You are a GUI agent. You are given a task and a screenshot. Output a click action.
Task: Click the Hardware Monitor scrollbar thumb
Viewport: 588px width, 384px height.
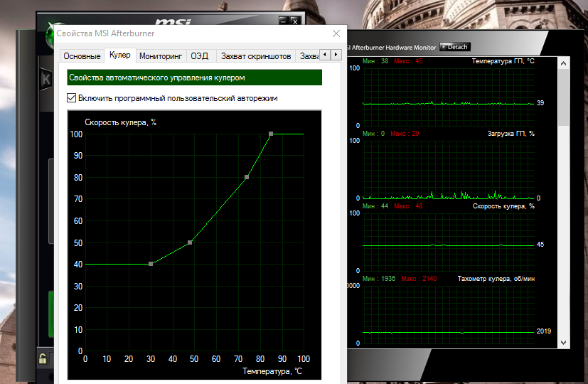tap(563, 97)
